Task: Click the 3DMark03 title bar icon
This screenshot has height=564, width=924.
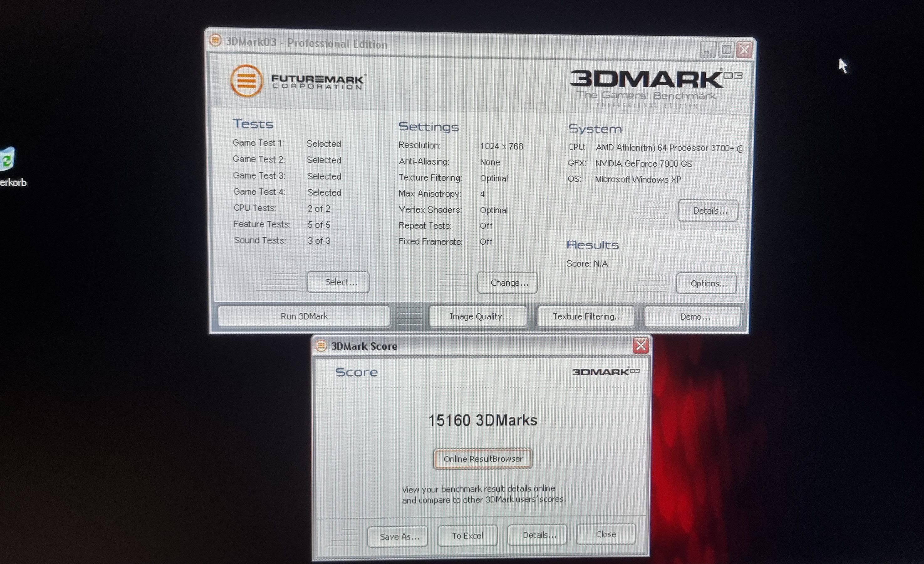Action: (215, 40)
